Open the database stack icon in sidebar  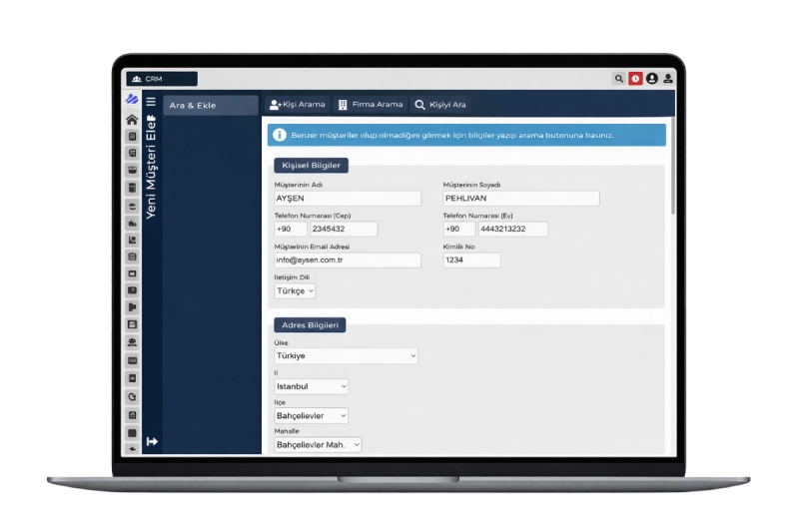click(x=132, y=207)
